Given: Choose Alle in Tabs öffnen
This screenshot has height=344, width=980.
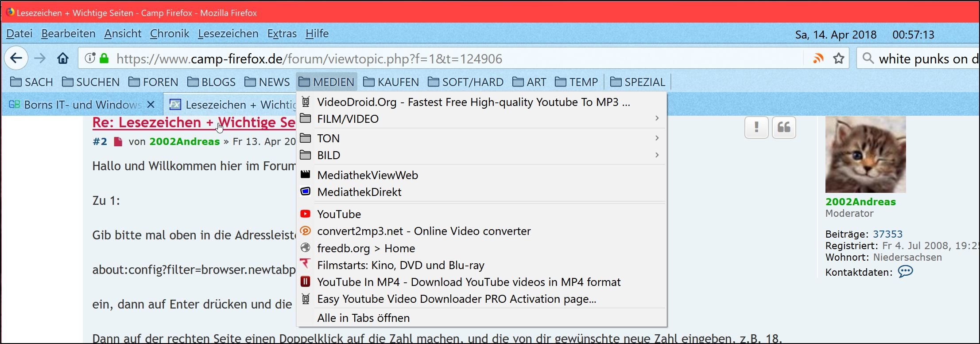Looking at the screenshot, I should click(x=481, y=318).
